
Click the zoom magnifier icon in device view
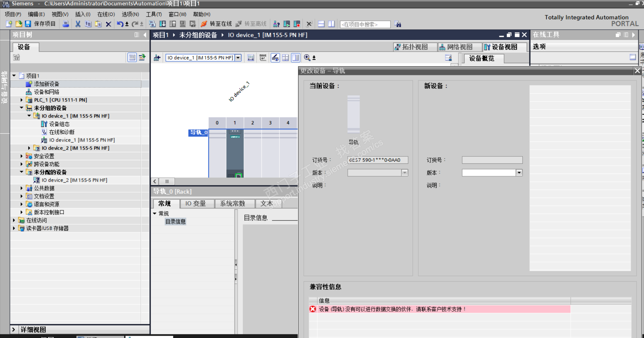click(x=307, y=58)
